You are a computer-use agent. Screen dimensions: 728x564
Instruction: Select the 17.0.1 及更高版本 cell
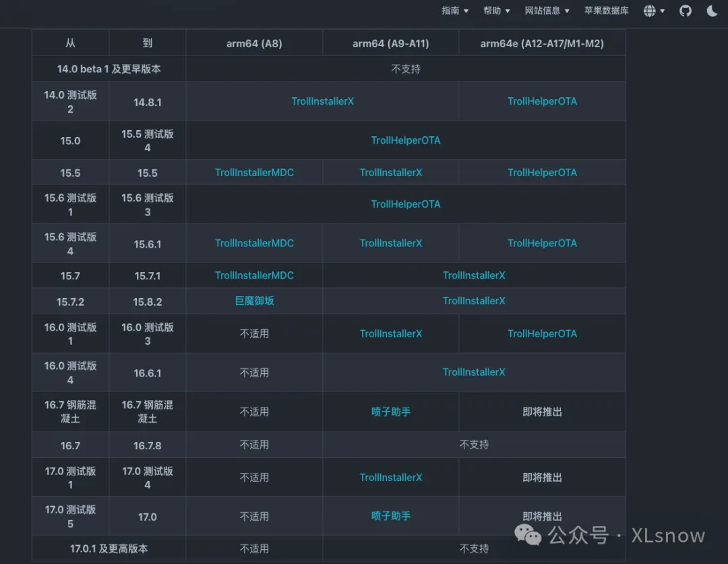[x=109, y=548]
